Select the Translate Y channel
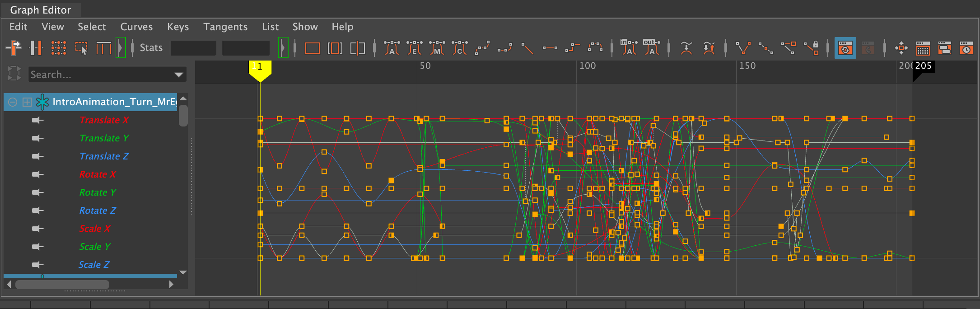 coord(104,138)
